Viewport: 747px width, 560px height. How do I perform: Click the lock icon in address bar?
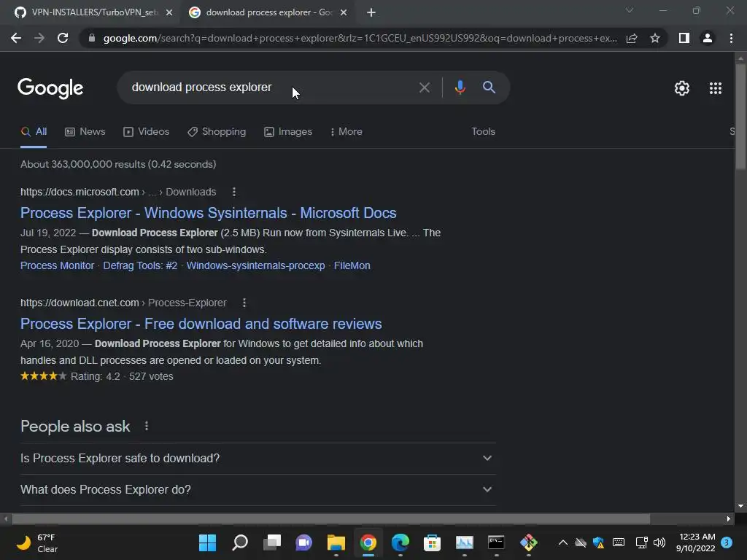92,38
